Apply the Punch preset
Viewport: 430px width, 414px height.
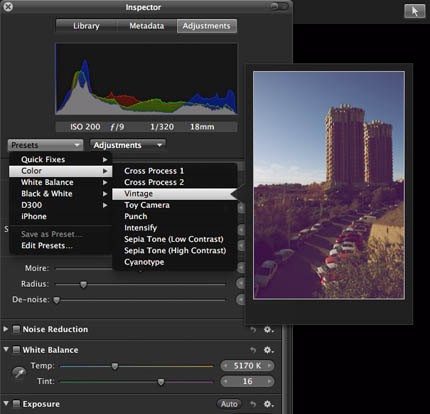tap(175, 216)
